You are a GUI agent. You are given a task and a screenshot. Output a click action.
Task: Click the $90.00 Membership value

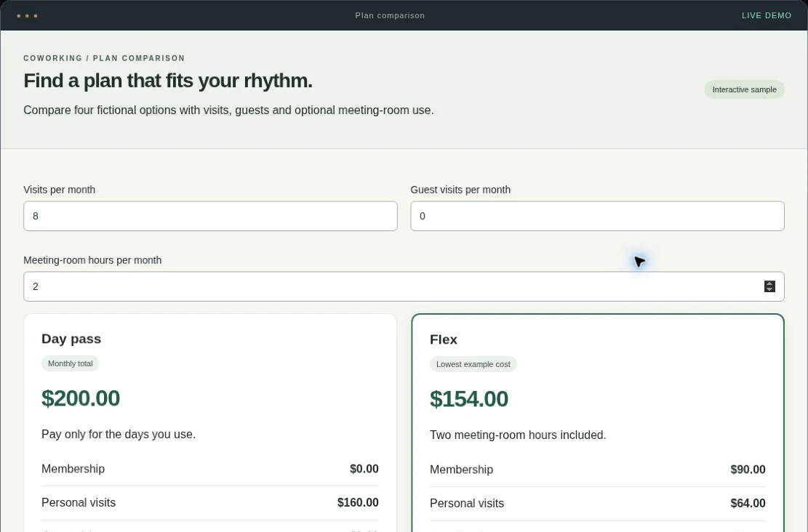748,469
